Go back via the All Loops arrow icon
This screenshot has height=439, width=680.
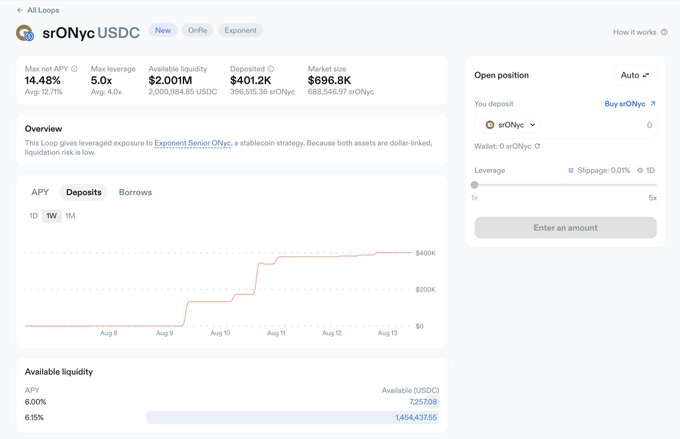[20, 10]
